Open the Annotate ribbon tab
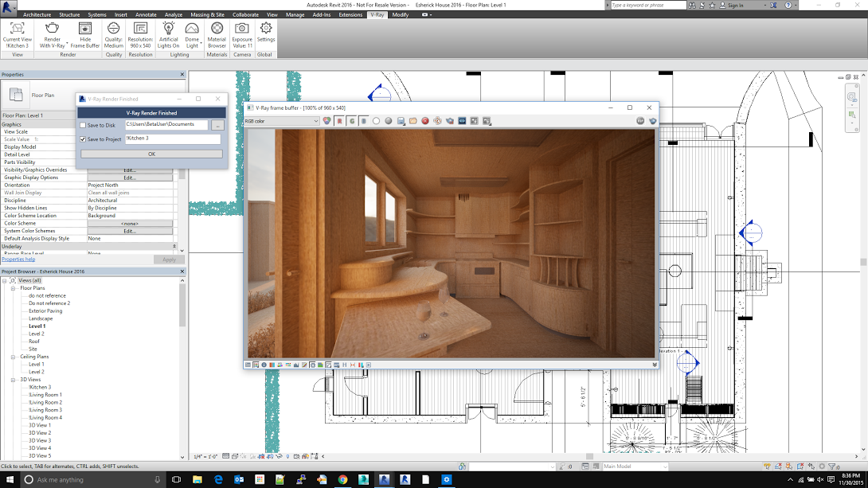868x488 pixels. (x=147, y=15)
